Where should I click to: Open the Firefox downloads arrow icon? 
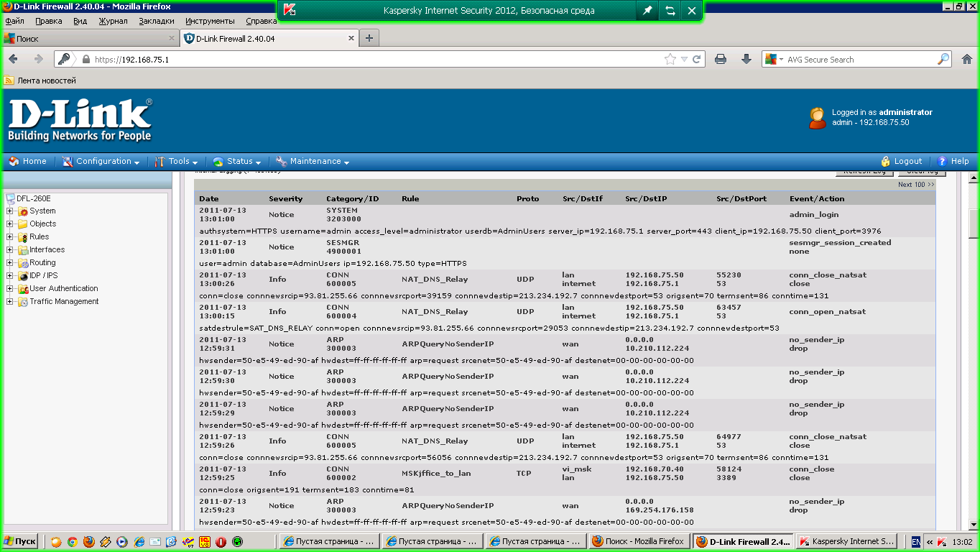point(746,60)
